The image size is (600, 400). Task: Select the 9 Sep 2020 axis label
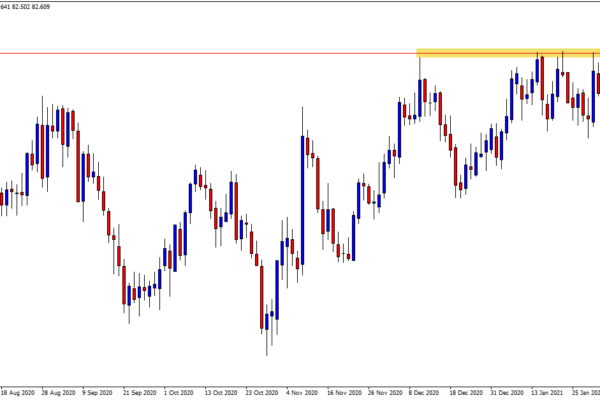pos(99,393)
